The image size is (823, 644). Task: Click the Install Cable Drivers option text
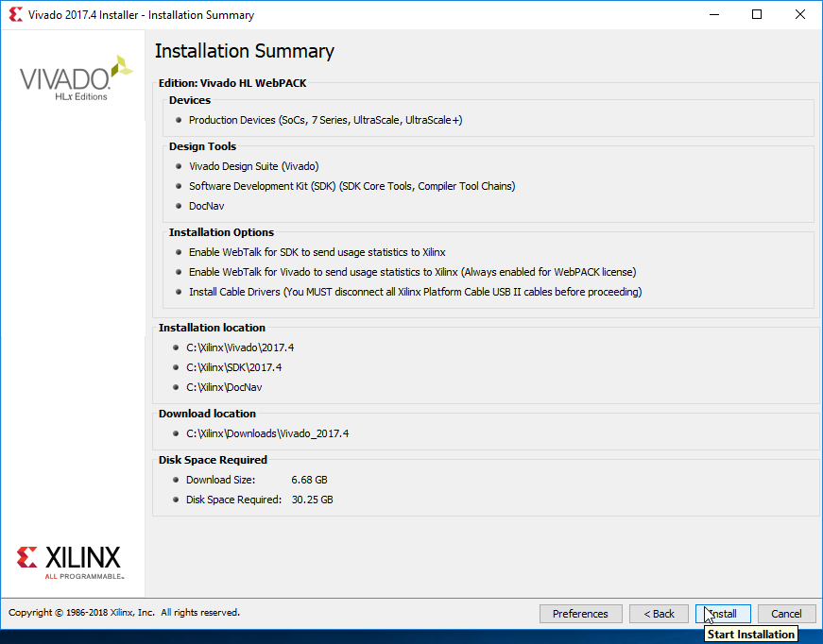coord(416,292)
